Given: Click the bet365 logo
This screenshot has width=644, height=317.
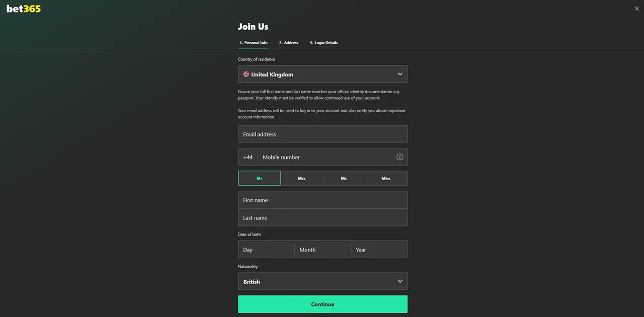Looking at the screenshot, I should (24, 9).
